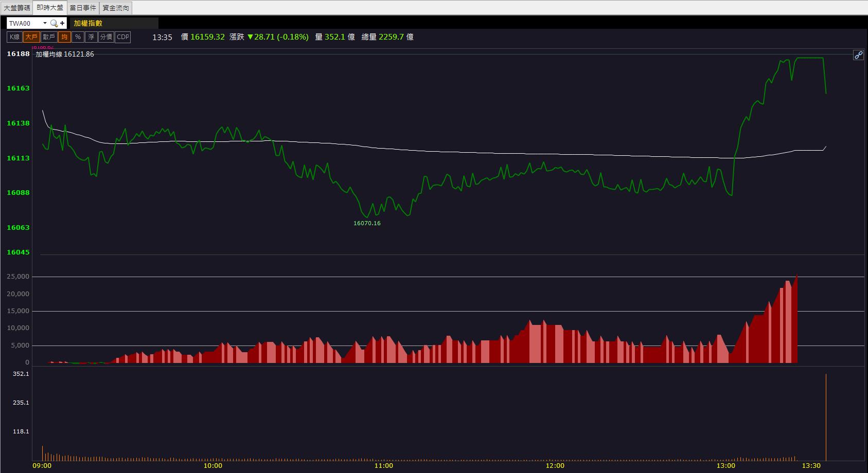This screenshot has width=868, height=473.
Task: Toggle the 均 average line button
Action: click(x=64, y=37)
